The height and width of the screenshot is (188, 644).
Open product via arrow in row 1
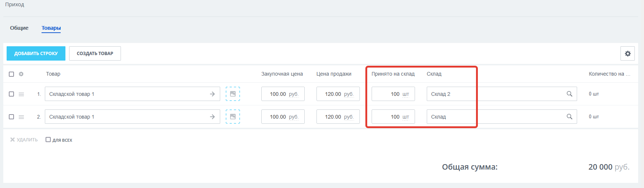point(212,94)
